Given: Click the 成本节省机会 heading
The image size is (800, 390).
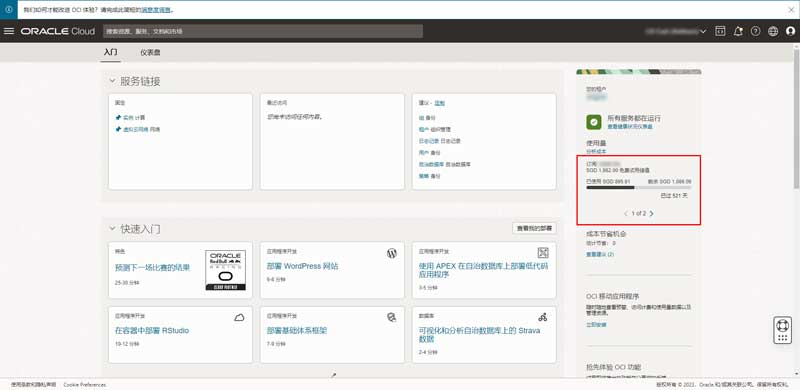Looking at the screenshot, I should [606, 234].
